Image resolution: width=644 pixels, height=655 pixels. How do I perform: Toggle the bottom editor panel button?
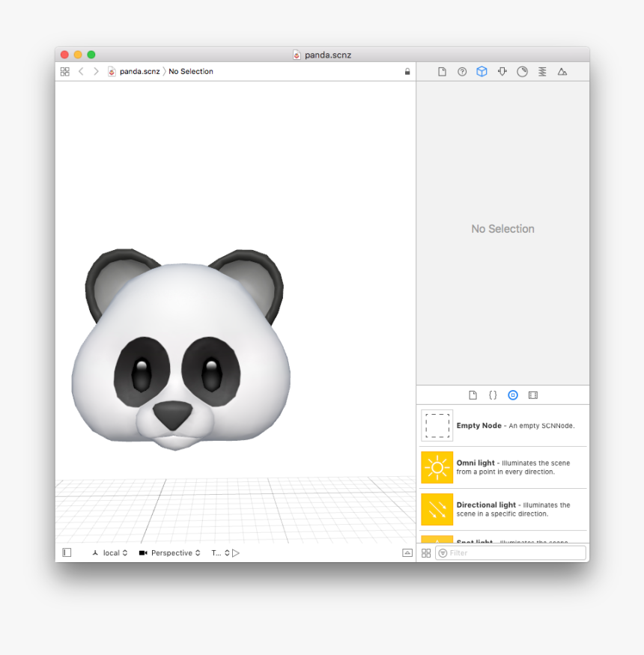pos(407,552)
